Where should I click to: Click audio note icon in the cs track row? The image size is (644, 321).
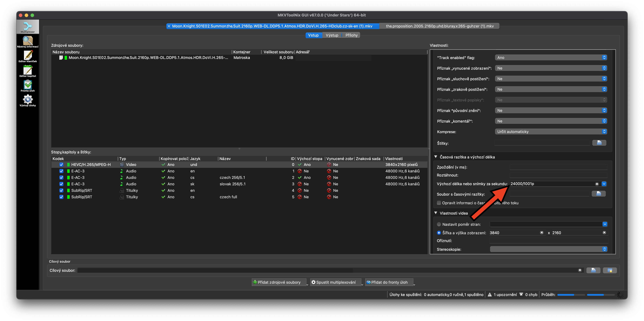click(122, 178)
